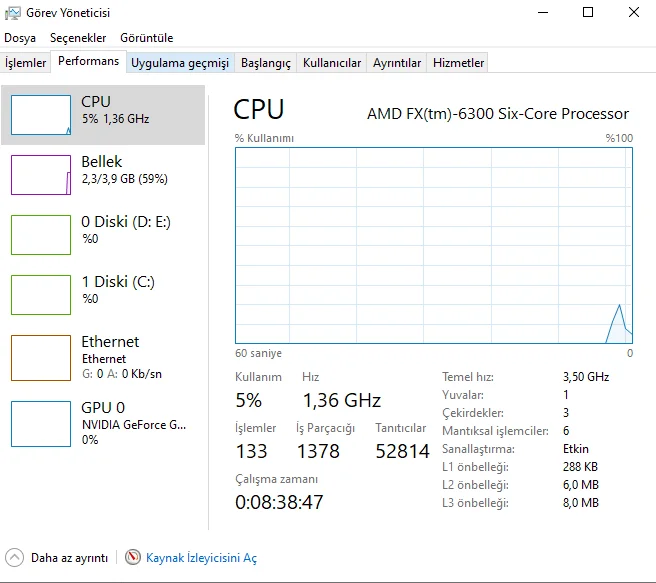Select the GPU 0 thumbnail
656x583 pixels.
(41, 421)
